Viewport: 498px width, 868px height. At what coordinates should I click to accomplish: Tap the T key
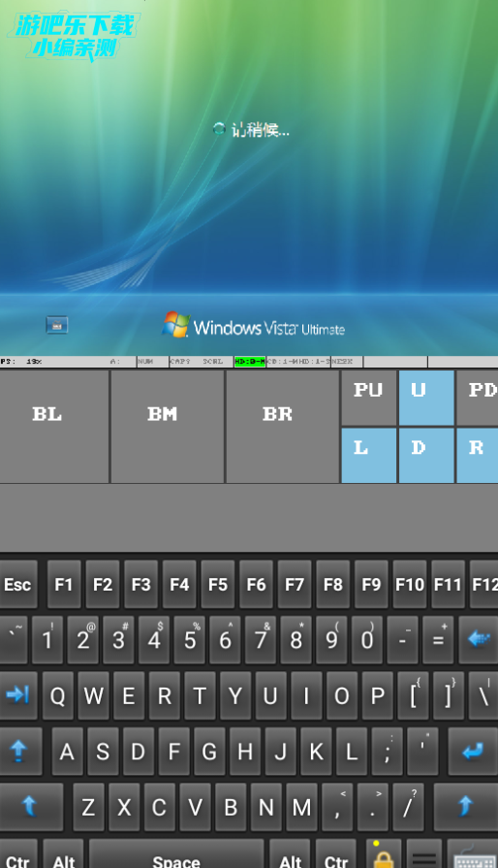point(201,695)
